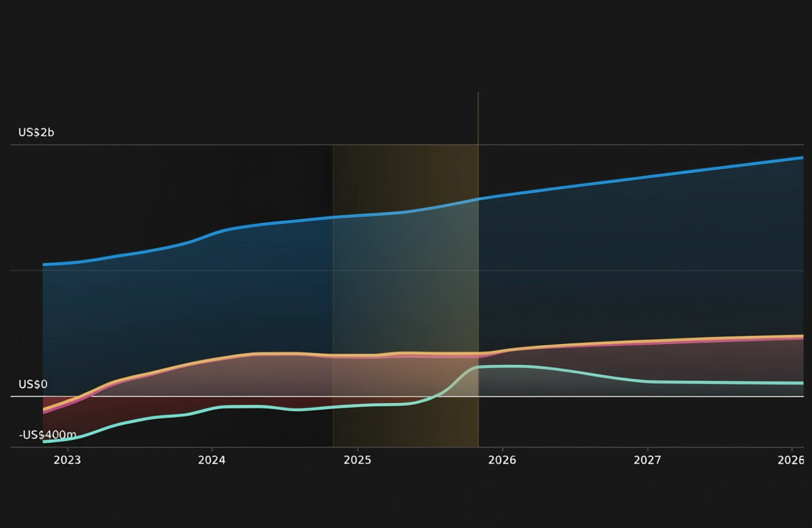
Task: Click the blue line's right end point
Action: click(802, 157)
